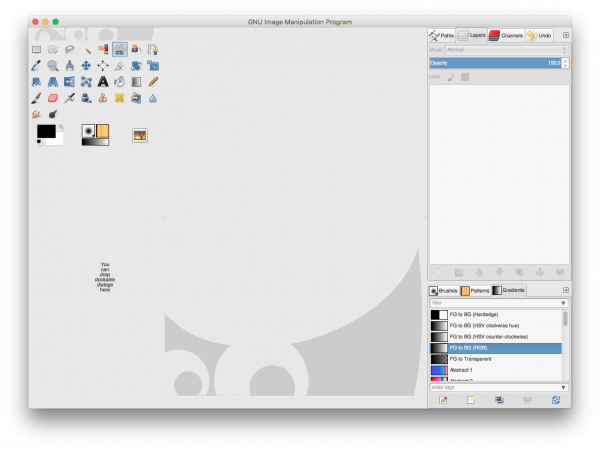This screenshot has width=600, height=449.
Task: Switch to the Channels tab
Action: pyautogui.click(x=506, y=35)
